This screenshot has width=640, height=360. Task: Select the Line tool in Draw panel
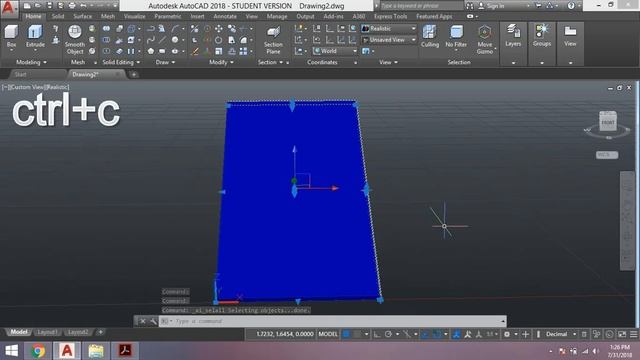click(162, 40)
